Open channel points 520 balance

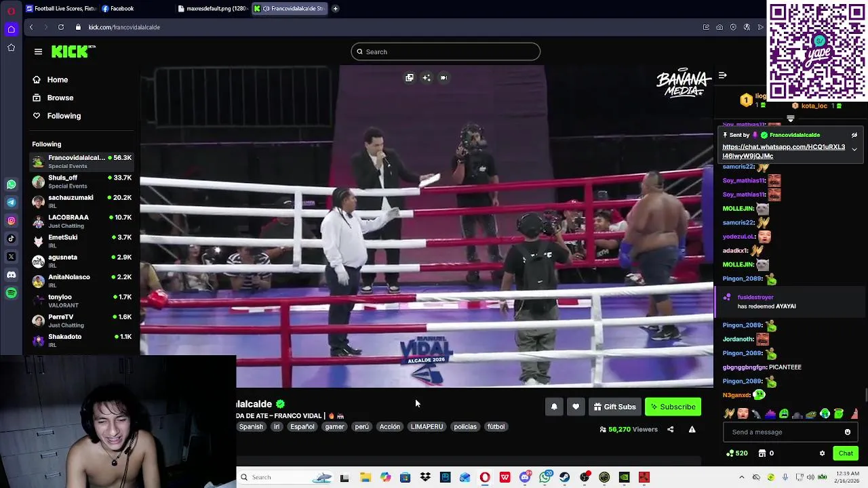pos(736,453)
